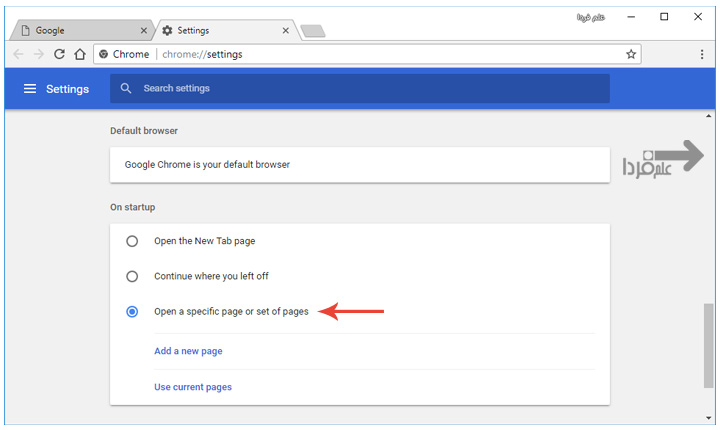The width and height of the screenshot is (720, 430).
Task: Select 'Open the New Tab page' option
Action: tap(132, 241)
